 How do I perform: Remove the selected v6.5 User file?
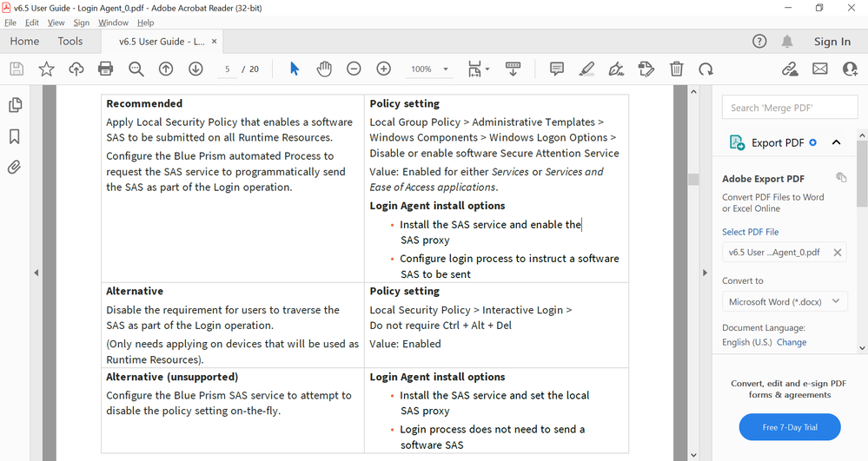(838, 253)
